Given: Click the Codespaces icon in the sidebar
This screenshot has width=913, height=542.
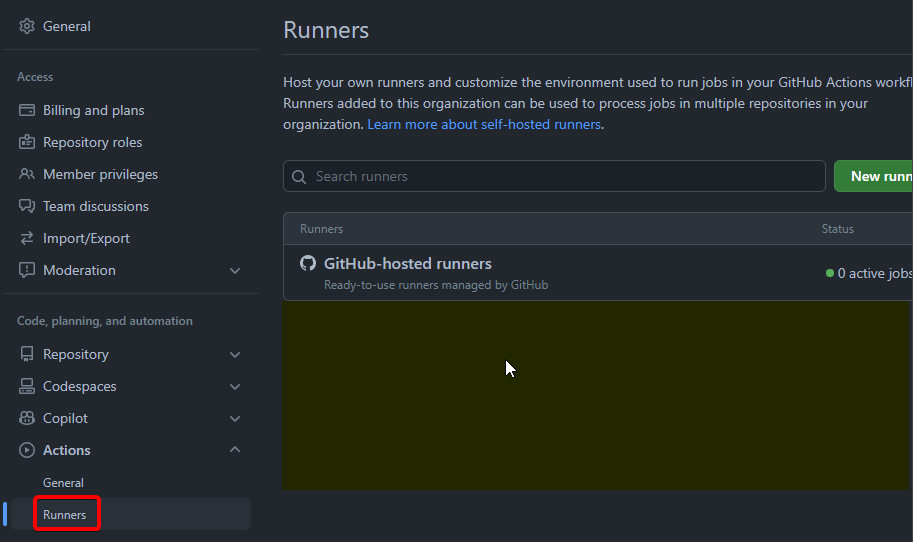Looking at the screenshot, I should tap(27, 386).
